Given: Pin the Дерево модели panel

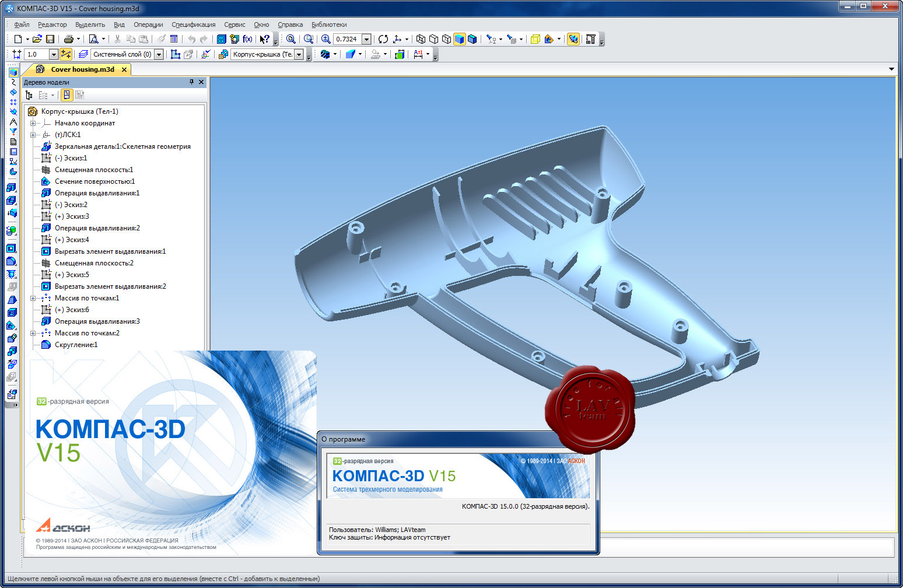Looking at the screenshot, I should coord(191,82).
